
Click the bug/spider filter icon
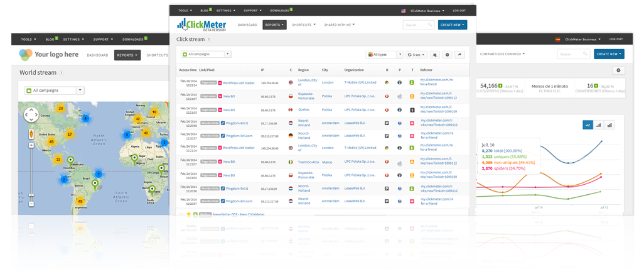tap(435, 55)
